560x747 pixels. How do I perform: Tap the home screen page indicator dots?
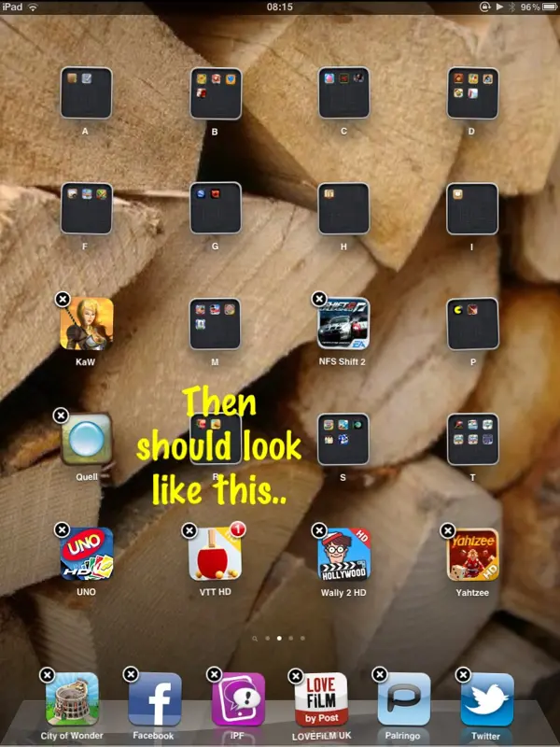(279, 639)
